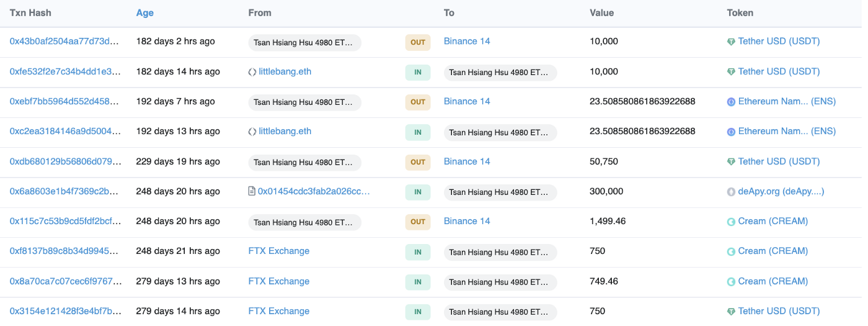Click the ENS token icon in third row
The height and width of the screenshot is (326, 868).
[731, 102]
